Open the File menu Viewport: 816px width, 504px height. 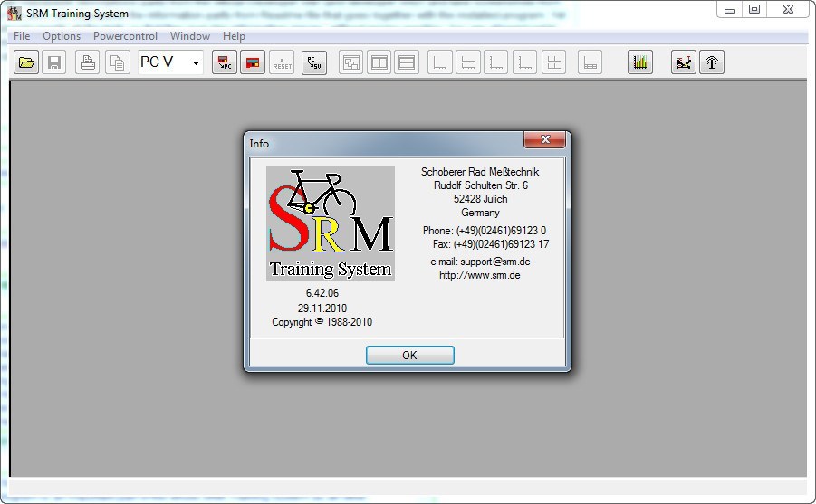[x=22, y=36]
